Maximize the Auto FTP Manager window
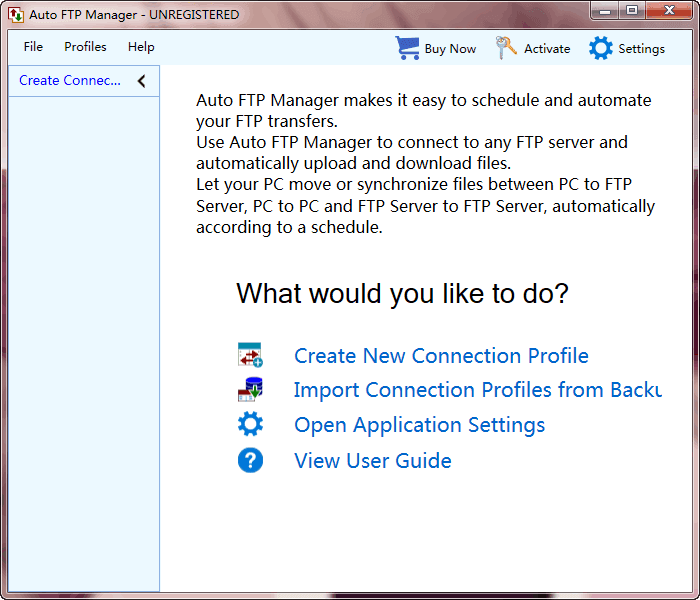 pos(632,10)
